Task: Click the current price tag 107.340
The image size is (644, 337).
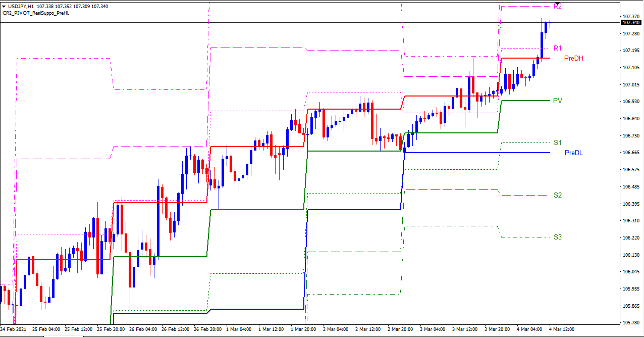Action: coord(631,23)
